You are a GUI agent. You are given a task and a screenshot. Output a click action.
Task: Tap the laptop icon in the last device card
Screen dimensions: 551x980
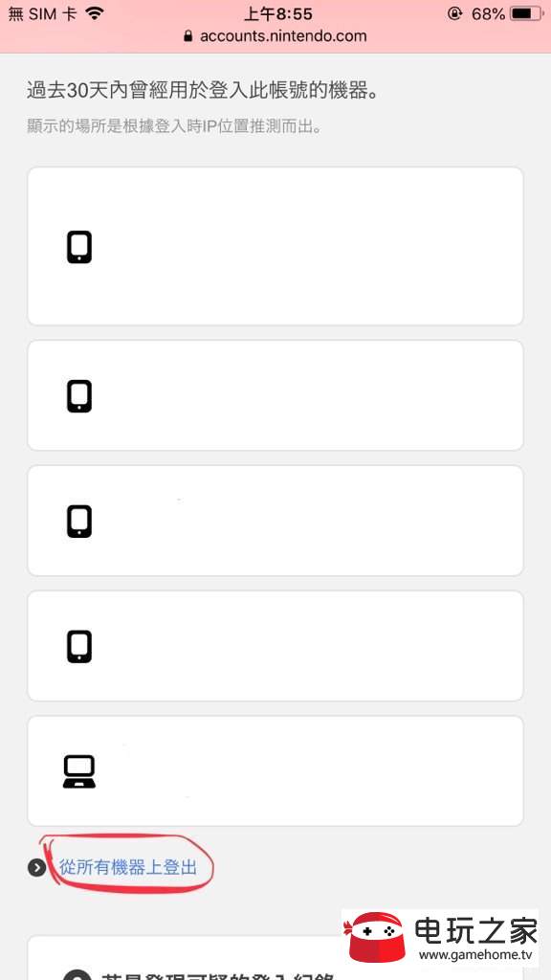(79, 771)
